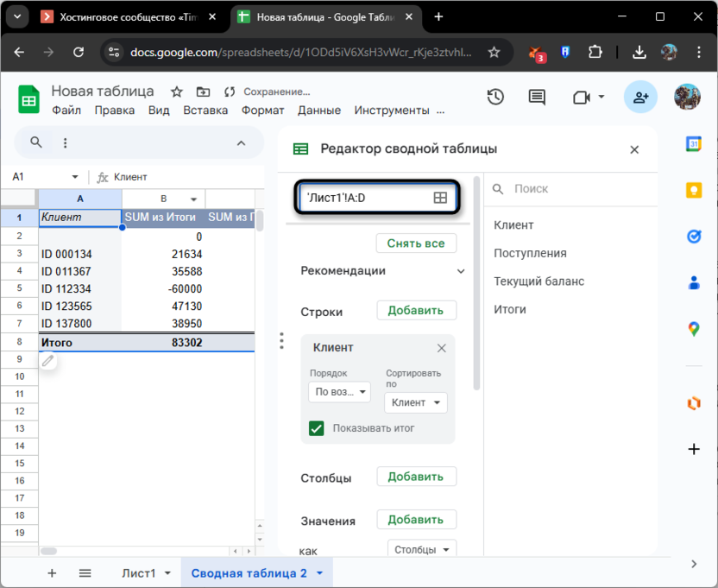The image size is (718, 588).
Task: Open Google Maps side panel icon
Action: 693,328
